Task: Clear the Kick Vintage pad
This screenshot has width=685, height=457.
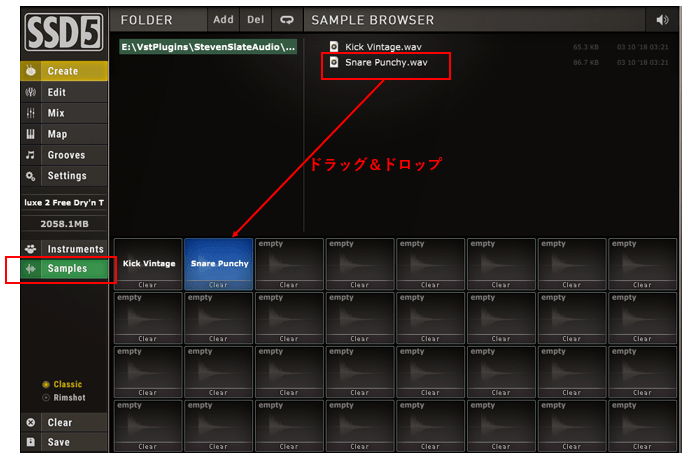Action: click(x=148, y=285)
